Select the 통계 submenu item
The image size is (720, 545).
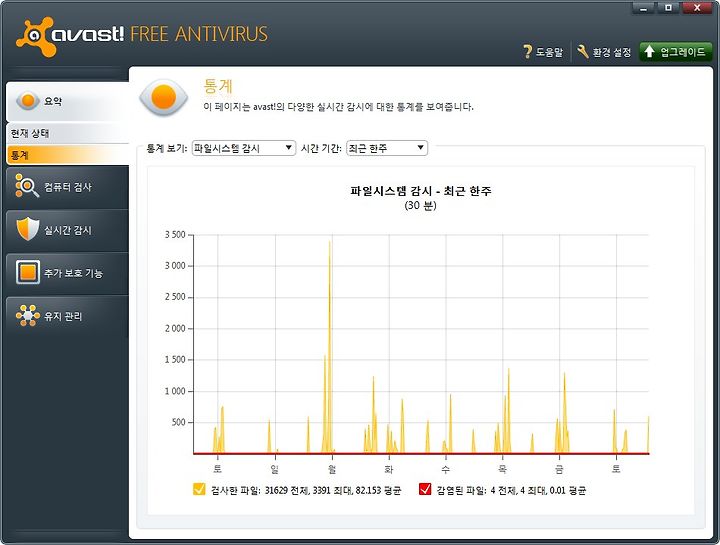tap(68, 155)
